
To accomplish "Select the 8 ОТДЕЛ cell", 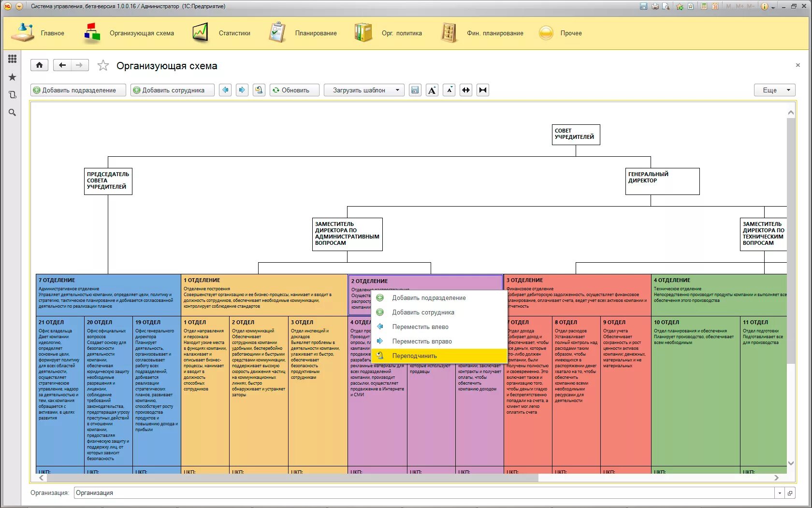I will point(576,392).
